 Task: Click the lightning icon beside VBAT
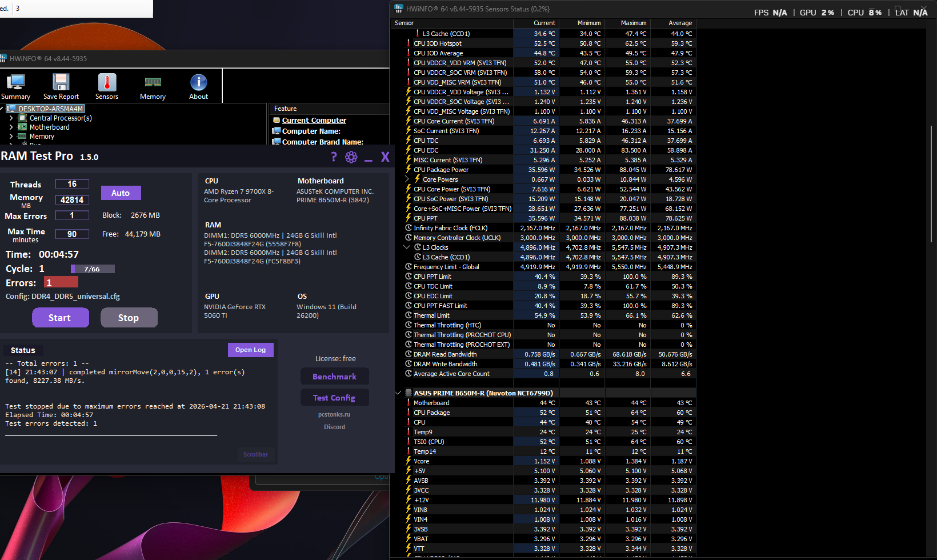409,539
